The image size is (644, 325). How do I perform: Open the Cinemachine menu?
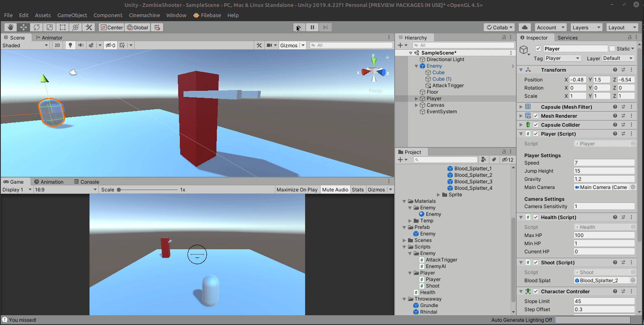pos(144,15)
